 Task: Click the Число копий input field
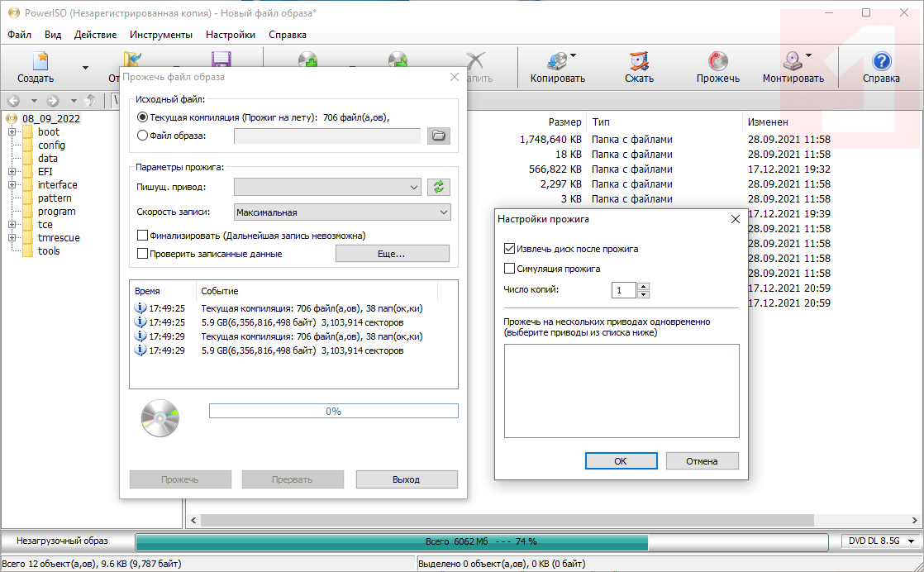(624, 290)
